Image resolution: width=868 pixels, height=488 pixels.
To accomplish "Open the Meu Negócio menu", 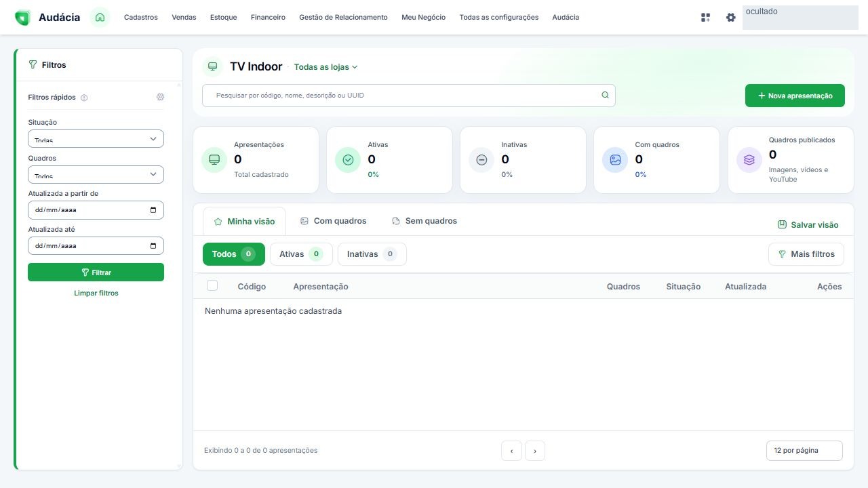I will (x=423, y=18).
